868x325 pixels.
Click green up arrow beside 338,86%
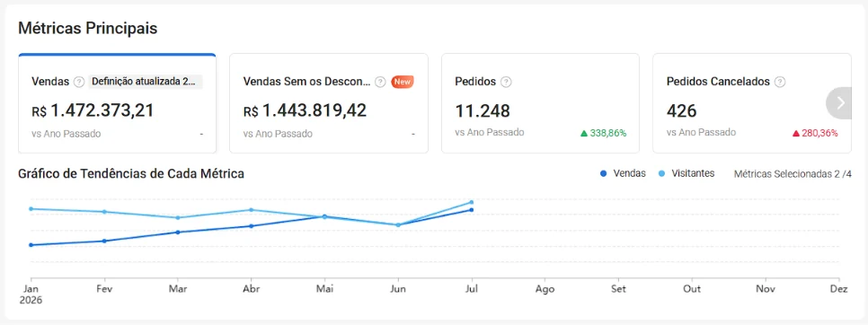pyautogui.click(x=583, y=133)
